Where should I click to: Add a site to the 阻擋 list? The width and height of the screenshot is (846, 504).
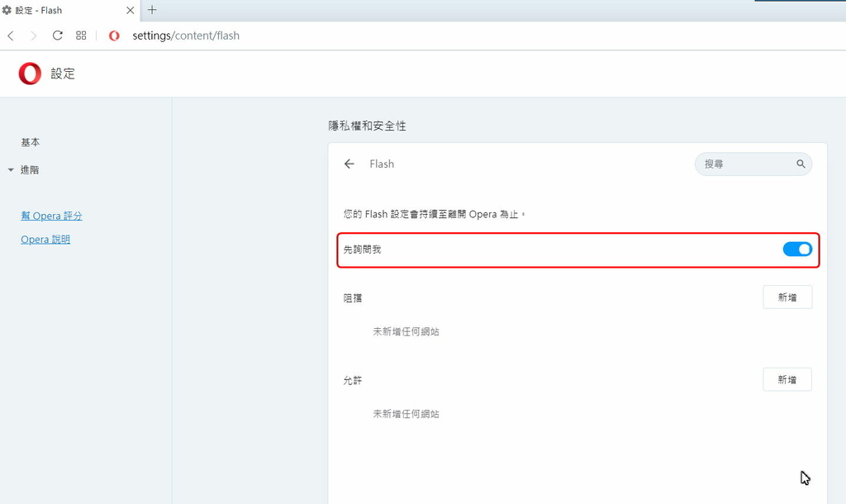tap(787, 297)
